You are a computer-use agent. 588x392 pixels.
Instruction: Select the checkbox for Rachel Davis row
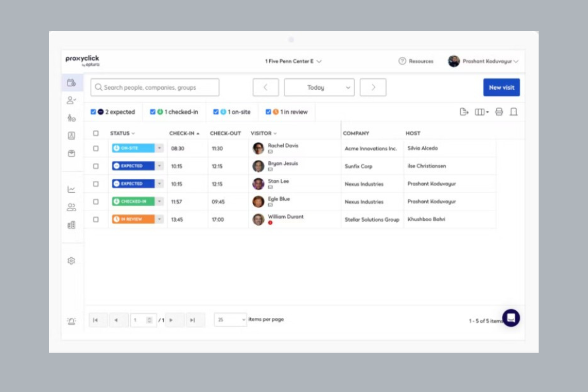[x=96, y=148]
